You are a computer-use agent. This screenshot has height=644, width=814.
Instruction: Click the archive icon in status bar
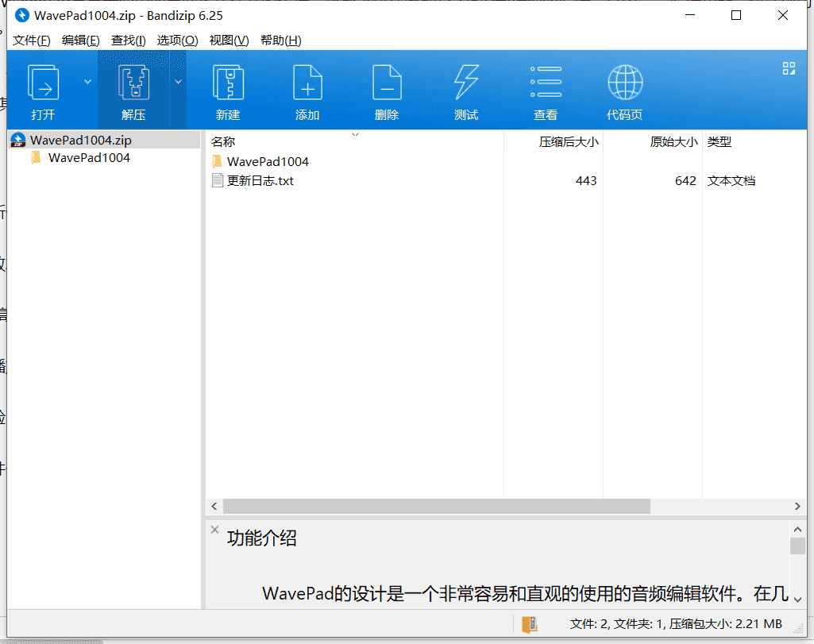(529, 624)
